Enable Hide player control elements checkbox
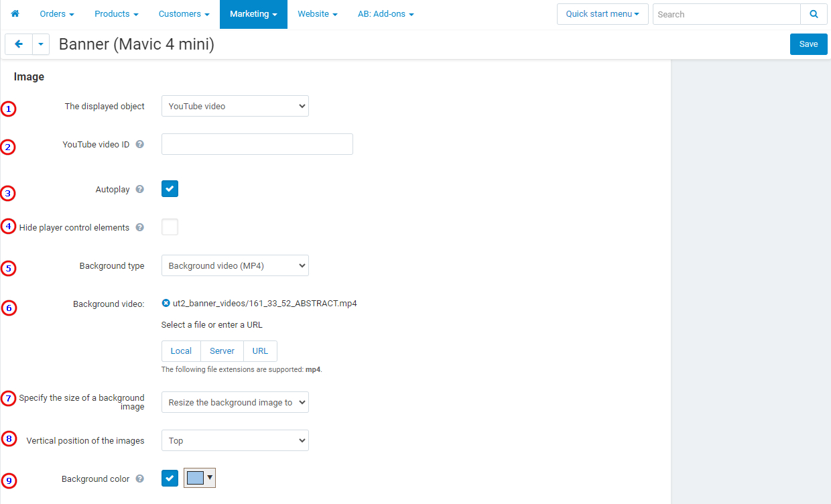Viewport: 831px width, 504px height. 170,227
